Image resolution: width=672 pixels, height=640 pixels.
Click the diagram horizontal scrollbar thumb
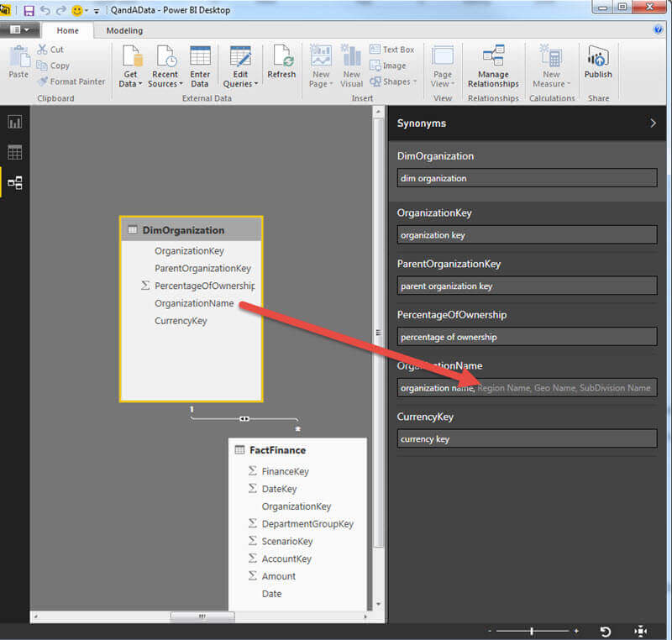pos(202,616)
